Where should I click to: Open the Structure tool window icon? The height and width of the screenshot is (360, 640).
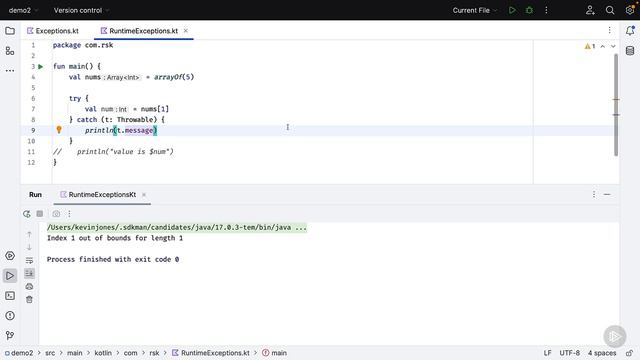pos(10,51)
